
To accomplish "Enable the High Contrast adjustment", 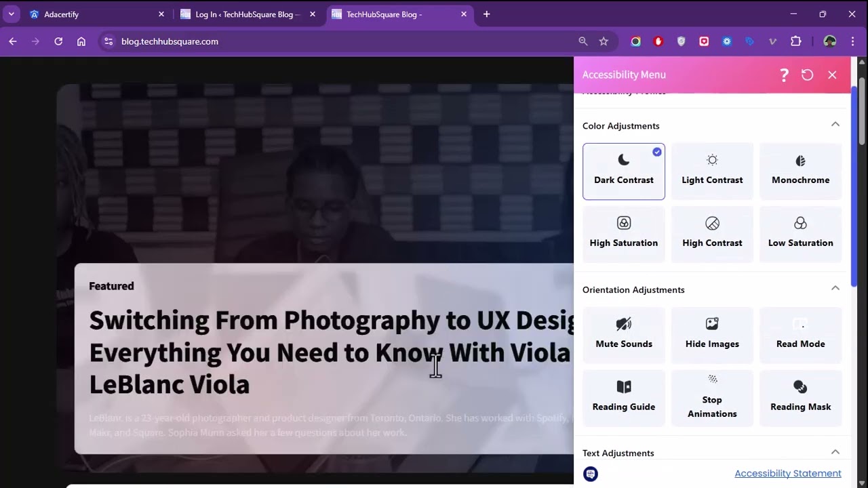I will 712,235.
